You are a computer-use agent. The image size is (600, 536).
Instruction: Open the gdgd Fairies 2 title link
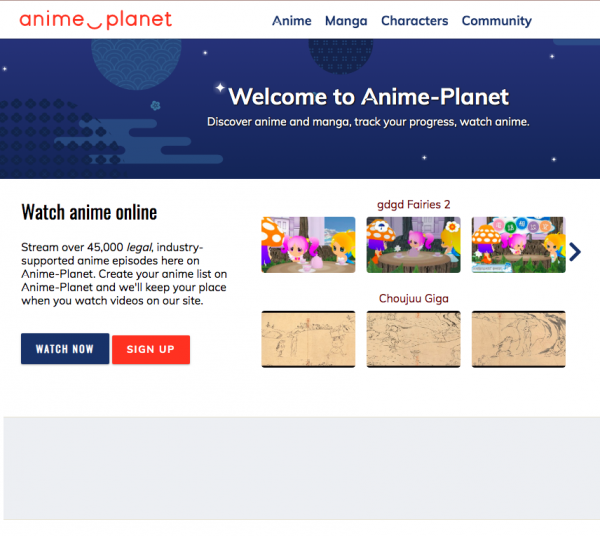[413, 205]
